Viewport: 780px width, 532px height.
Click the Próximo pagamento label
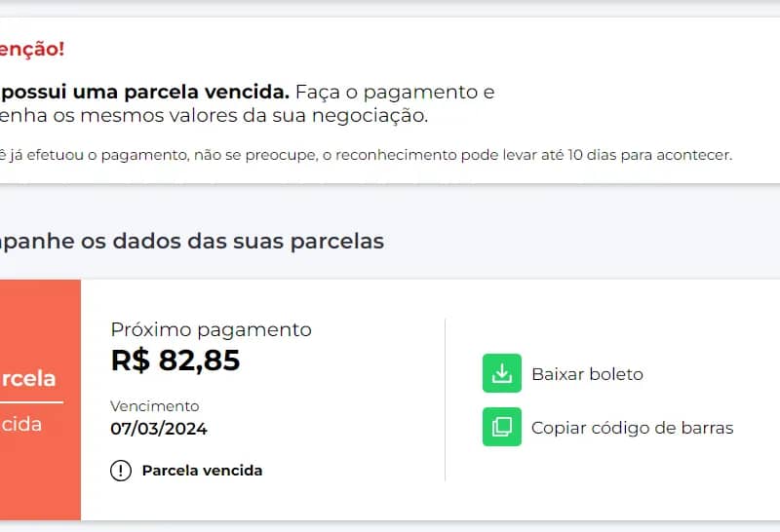(x=212, y=329)
